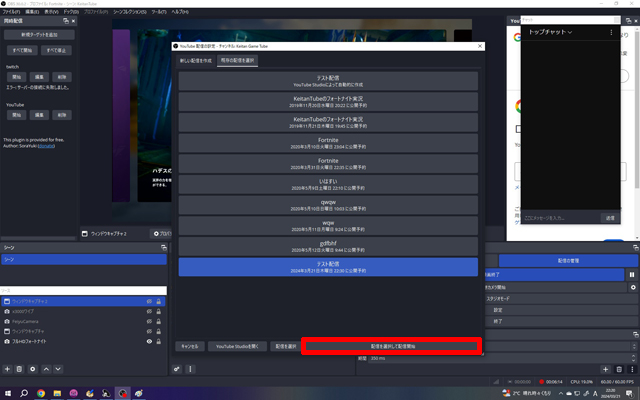Open the 表示 menu
The height and width of the screenshot is (400, 640).
click(x=51, y=12)
